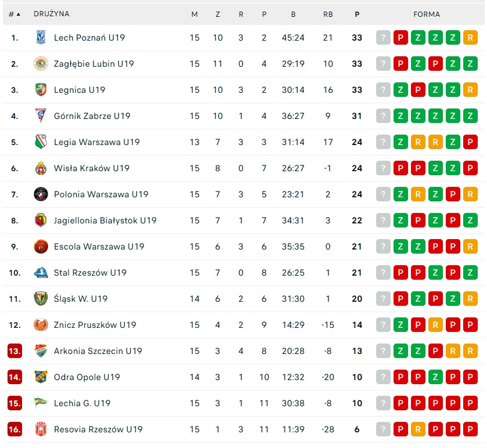Click the Lech Poznań U19 club crest
Screen dimensions: 487x448
click(x=41, y=38)
